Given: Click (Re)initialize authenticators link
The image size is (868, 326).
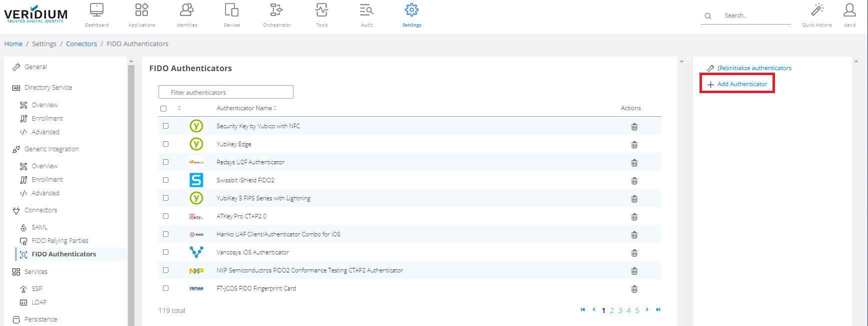Looking at the screenshot, I should pos(754,68).
